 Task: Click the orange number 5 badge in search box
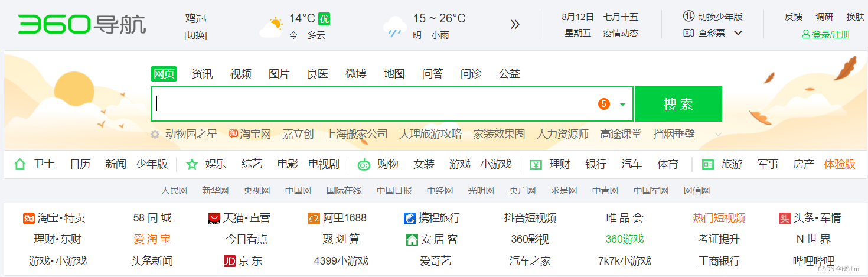(x=603, y=104)
